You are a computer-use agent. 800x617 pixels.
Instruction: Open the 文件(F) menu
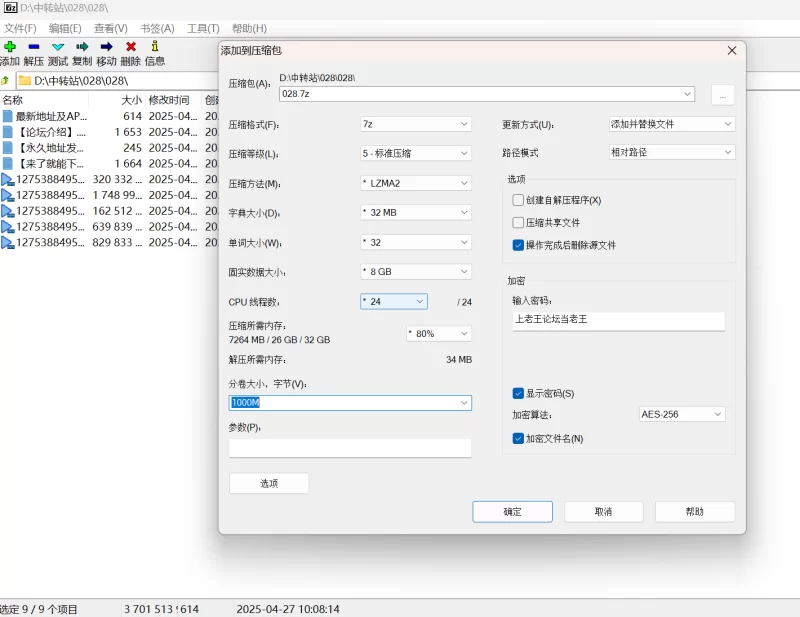pos(20,28)
